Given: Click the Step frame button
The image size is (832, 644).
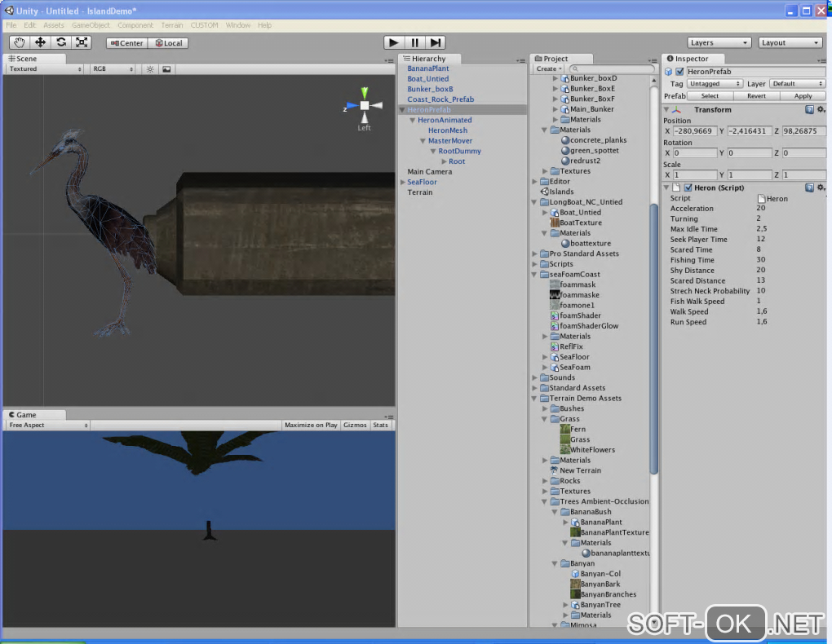Looking at the screenshot, I should pyautogui.click(x=436, y=42).
